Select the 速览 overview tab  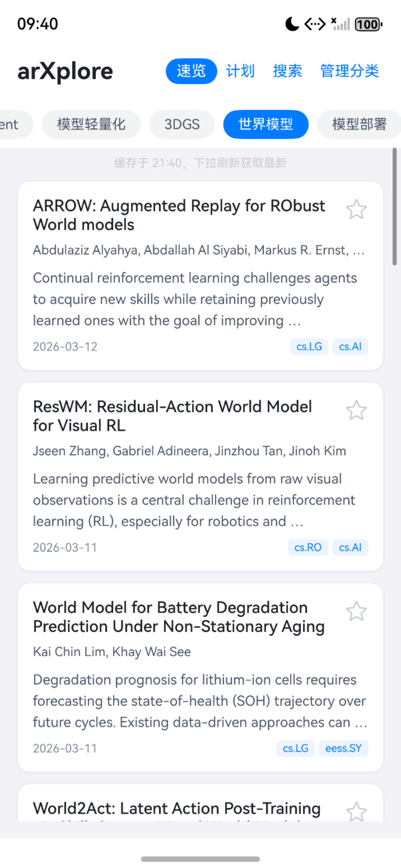pos(191,71)
